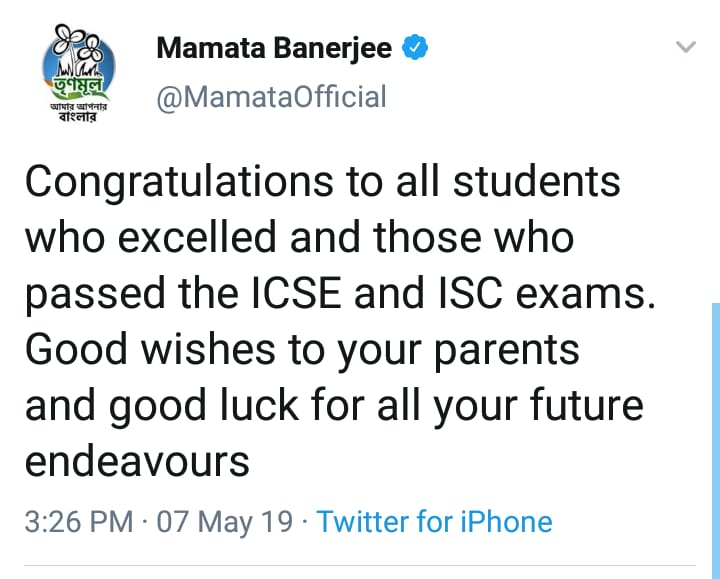The height and width of the screenshot is (579, 720).
Task: Click the Good wishes to your parents line
Action: click(x=302, y=351)
